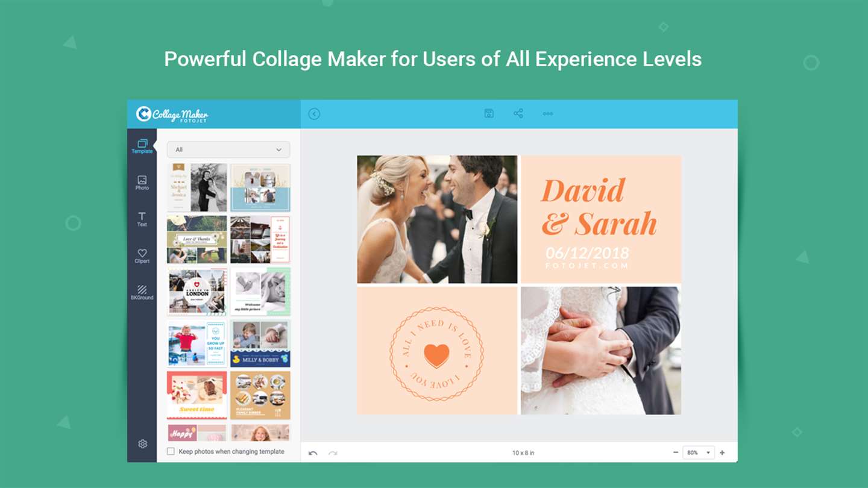Viewport: 868px width, 488px height.
Task: Click the Collage Maker FotoJet logo
Action: point(172,114)
